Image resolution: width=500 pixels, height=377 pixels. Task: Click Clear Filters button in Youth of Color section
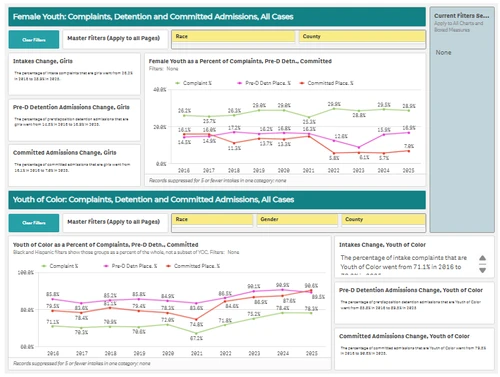[34, 223]
